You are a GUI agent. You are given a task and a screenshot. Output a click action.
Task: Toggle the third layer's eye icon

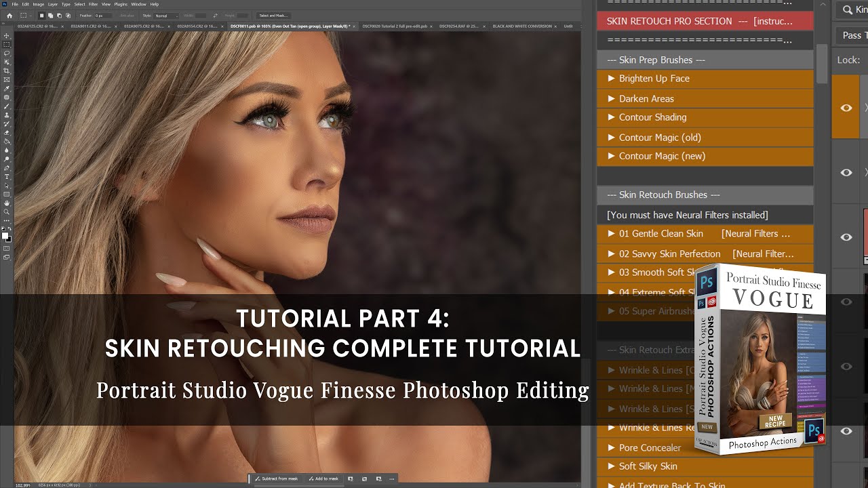tap(846, 237)
